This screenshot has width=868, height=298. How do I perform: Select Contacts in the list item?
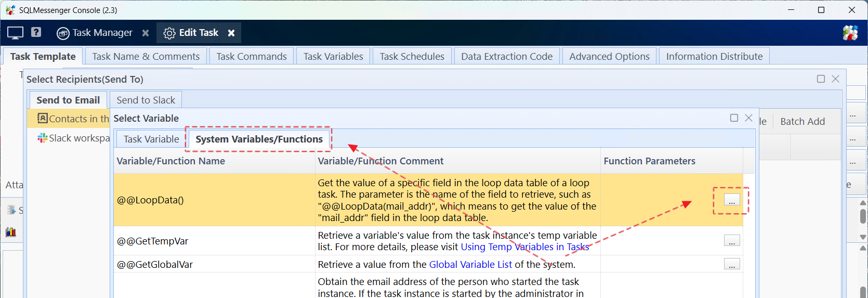(69, 119)
